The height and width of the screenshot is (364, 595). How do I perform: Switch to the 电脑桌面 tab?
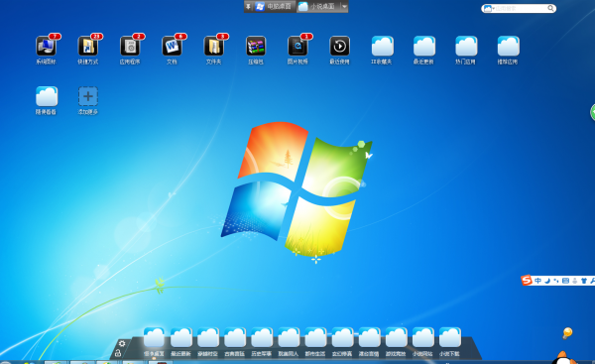[x=274, y=7]
